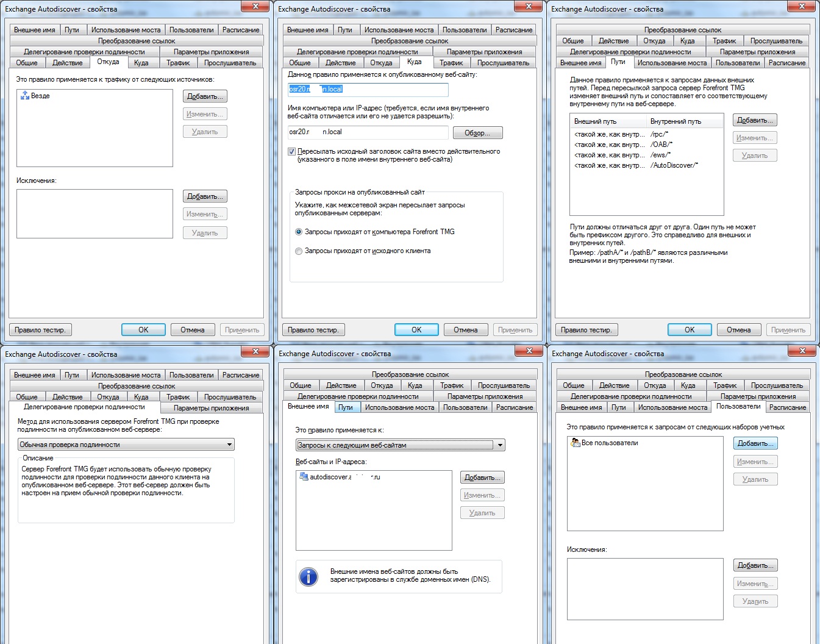This screenshot has height=644, width=820.
Task: Close the window showing the Откуда tab
Action: (x=255, y=6)
